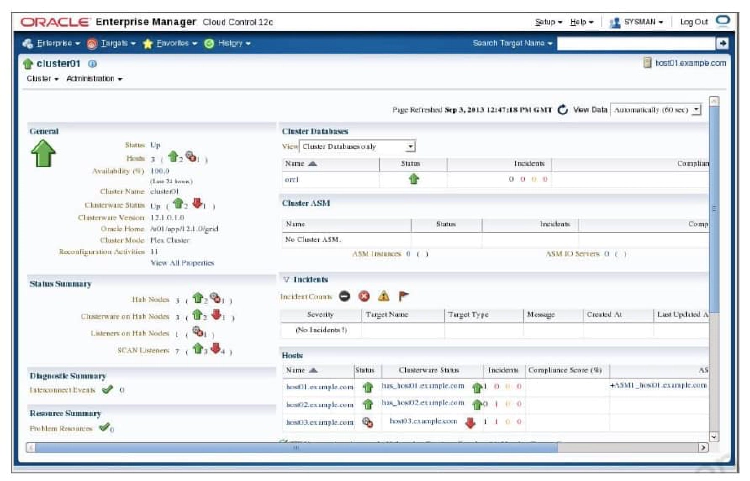
Task: Expand the Administration dropdown menu
Action: coord(94,78)
